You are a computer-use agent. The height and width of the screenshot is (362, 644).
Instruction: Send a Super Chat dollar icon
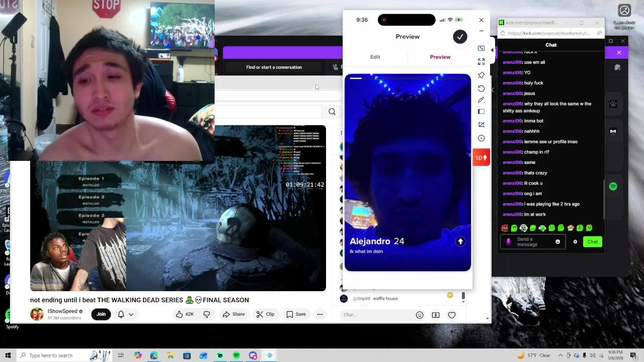click(x=436, y=315)
